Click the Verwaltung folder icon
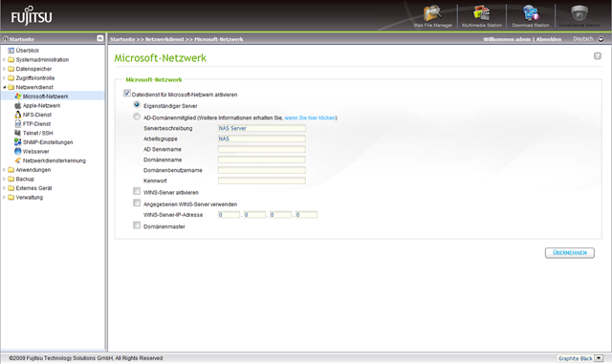This screenshot has width=612, height=364. coord(11,197)
